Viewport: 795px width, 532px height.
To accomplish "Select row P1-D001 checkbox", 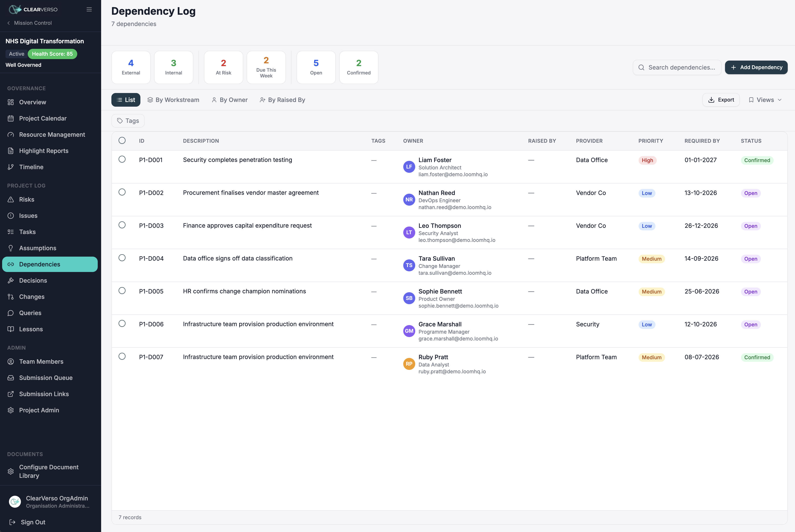I will point(122,160).
